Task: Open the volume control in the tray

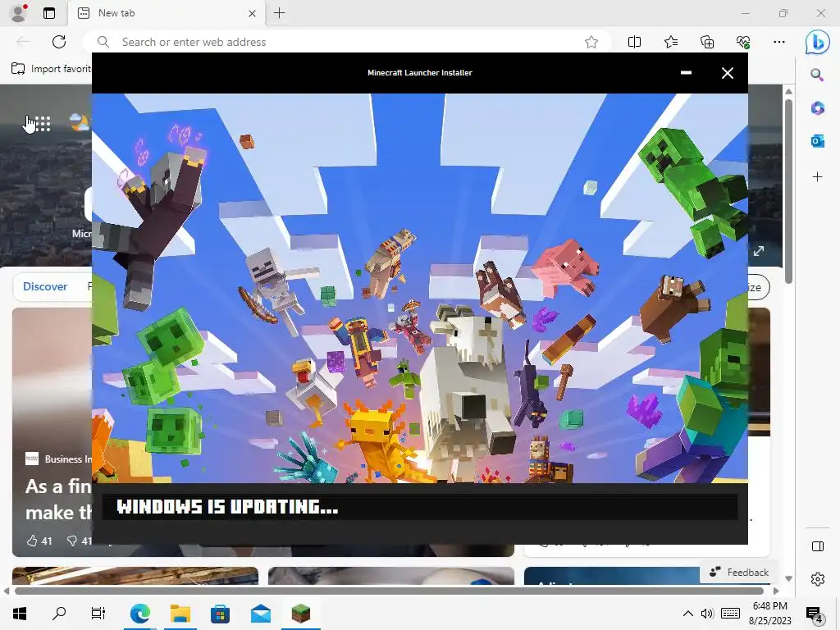Action: (707, 614)
